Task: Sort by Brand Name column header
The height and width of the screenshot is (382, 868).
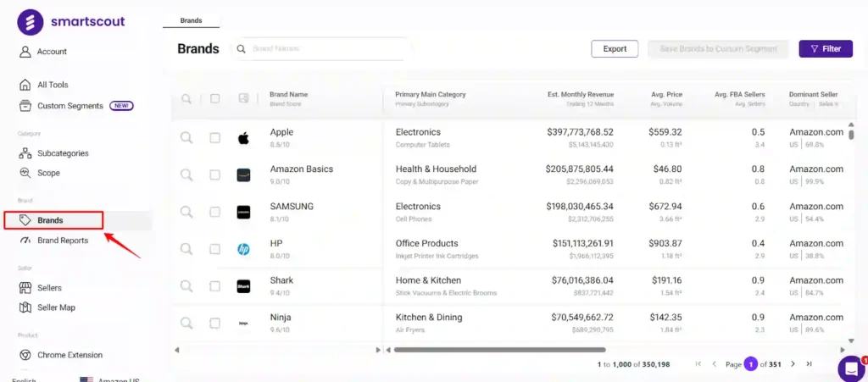Action: coord(288,95)
